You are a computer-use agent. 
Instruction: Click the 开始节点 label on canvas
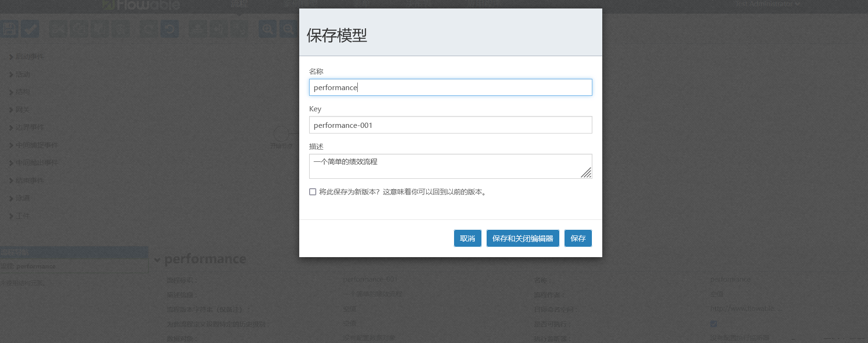[x=281, y=146]
